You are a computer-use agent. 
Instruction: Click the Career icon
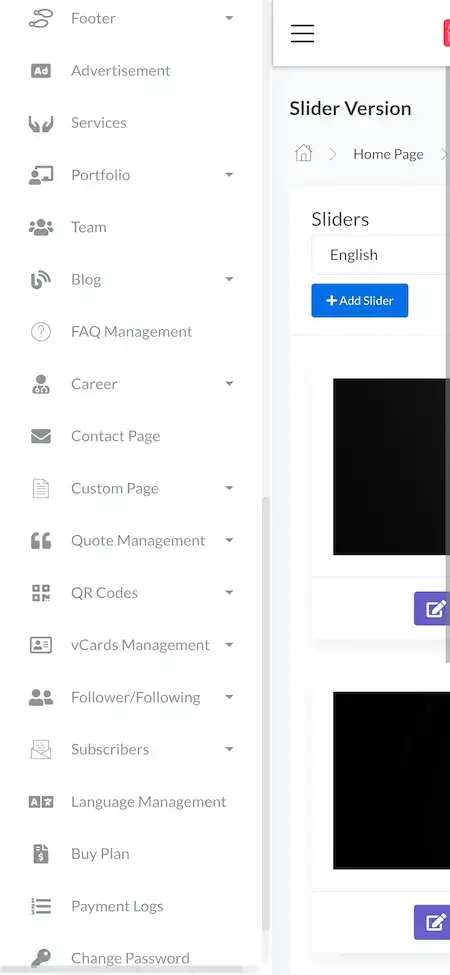click(x=41, y=384)
